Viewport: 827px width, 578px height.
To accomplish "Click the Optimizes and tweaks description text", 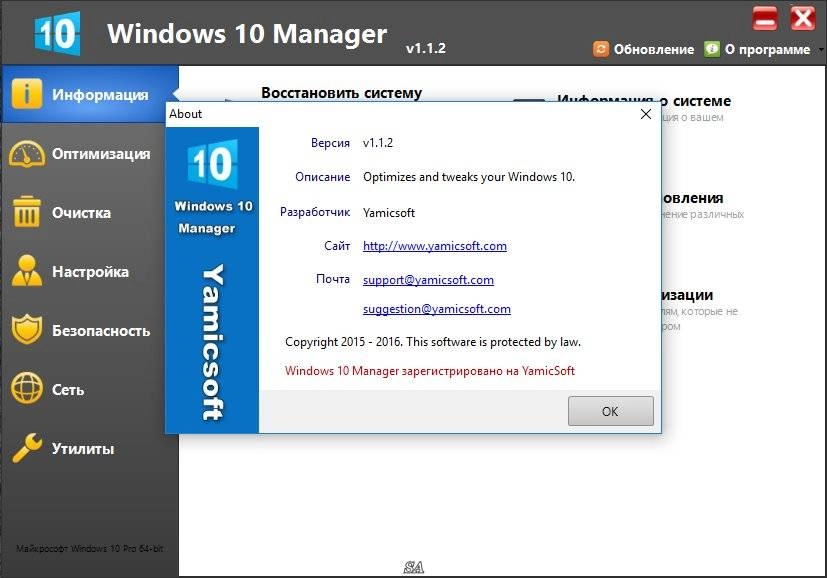I will (469, 177).
